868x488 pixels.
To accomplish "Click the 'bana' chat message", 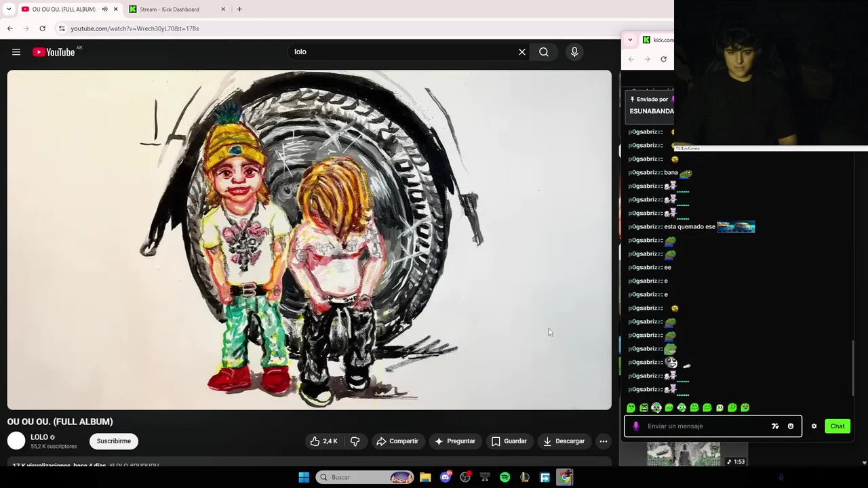I will [671, 173].
